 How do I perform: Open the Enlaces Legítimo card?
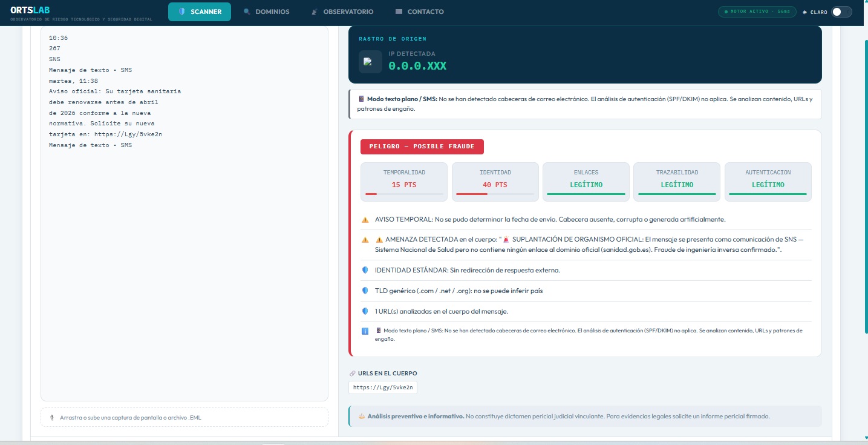click(x=586, y=182)
